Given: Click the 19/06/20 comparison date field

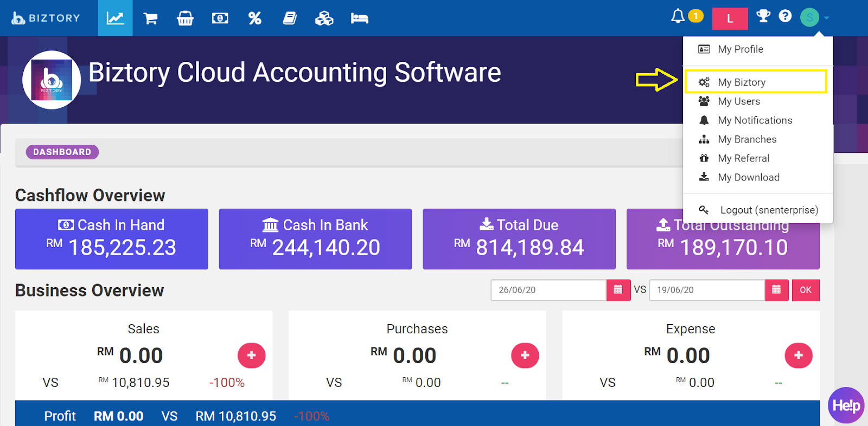Looking at the screenshot, I should coord(707,290).
